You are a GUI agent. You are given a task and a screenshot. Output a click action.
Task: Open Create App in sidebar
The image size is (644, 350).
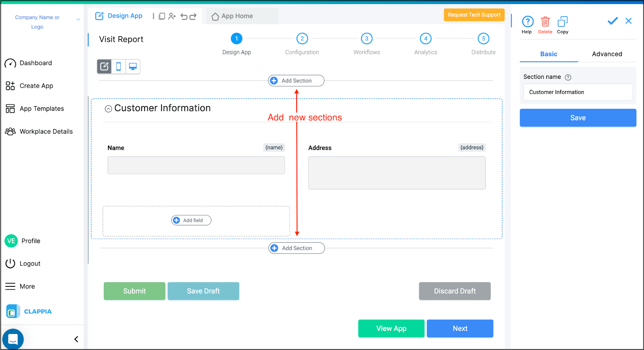(29, 86)
